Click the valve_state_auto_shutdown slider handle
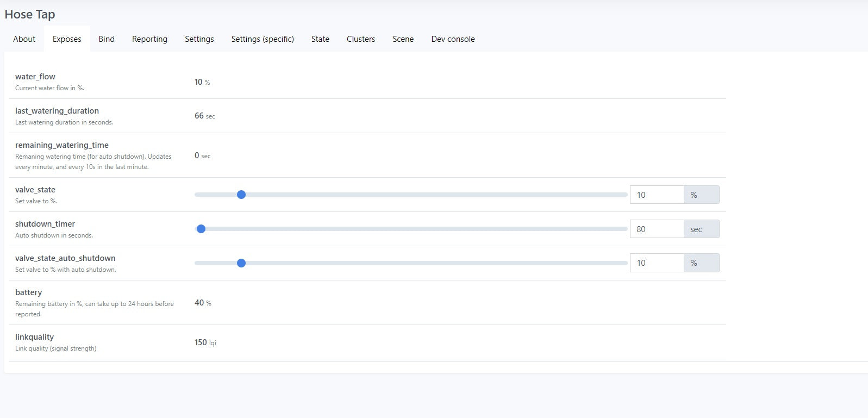 [x=241, y=263]
